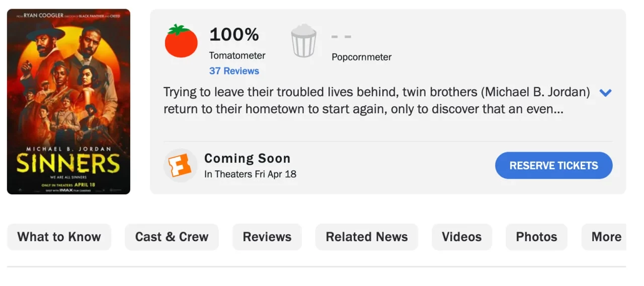Expand the movie synopsis with the blue chevron

point(605,93)
